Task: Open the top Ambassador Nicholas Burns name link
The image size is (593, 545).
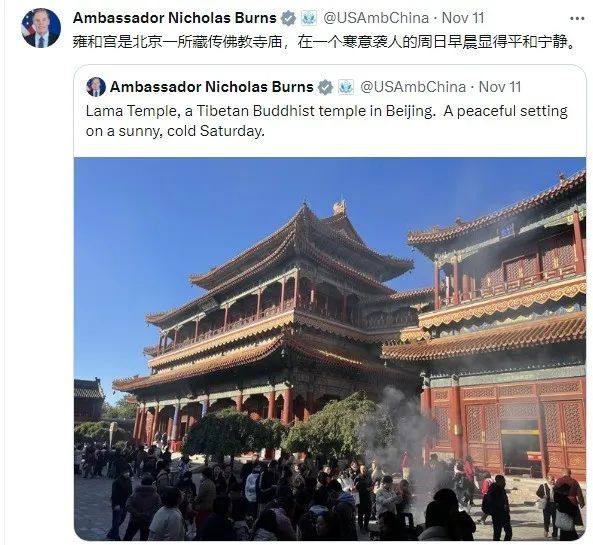Action: pos(174,18)
